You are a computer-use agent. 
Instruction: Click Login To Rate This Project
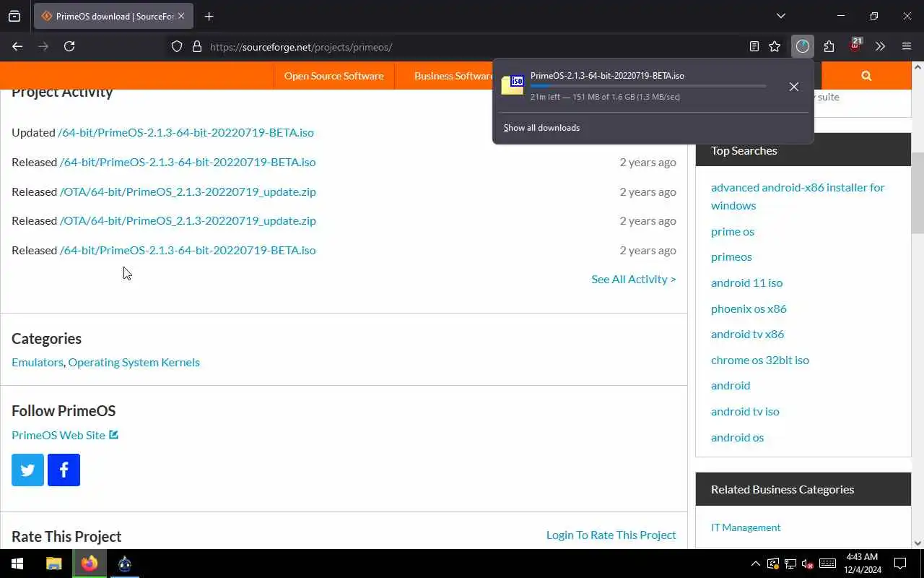[x=611, y=535]
